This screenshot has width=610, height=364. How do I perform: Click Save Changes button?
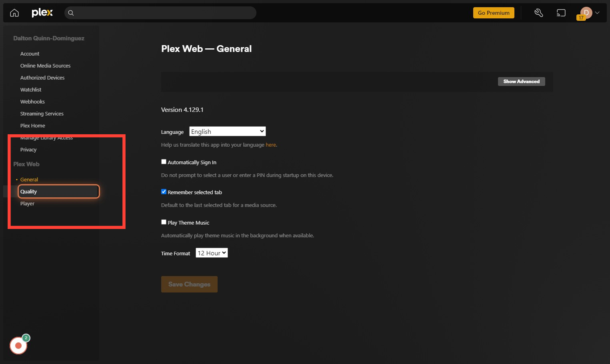click(189, 284)
